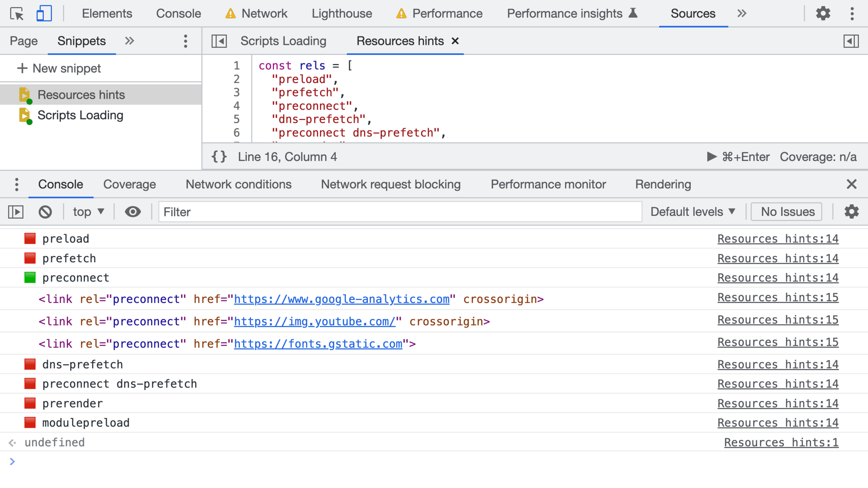This screenshot has height=488, width=868.
Task: Expand the Default levels dropdown
Action: 693,212
